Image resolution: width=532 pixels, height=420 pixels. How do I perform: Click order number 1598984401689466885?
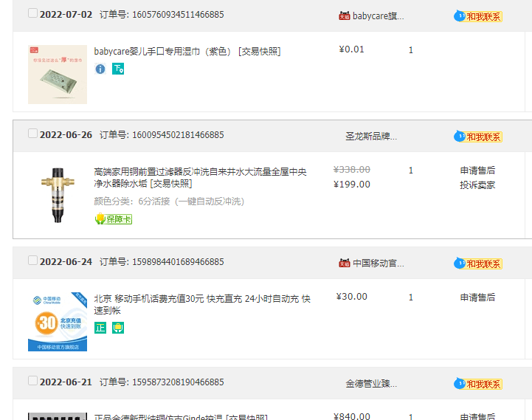click(x=178, y=262)
